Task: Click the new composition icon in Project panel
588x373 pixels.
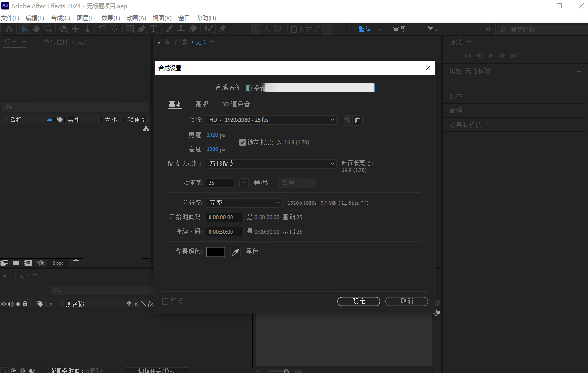Action: (28, 263)
